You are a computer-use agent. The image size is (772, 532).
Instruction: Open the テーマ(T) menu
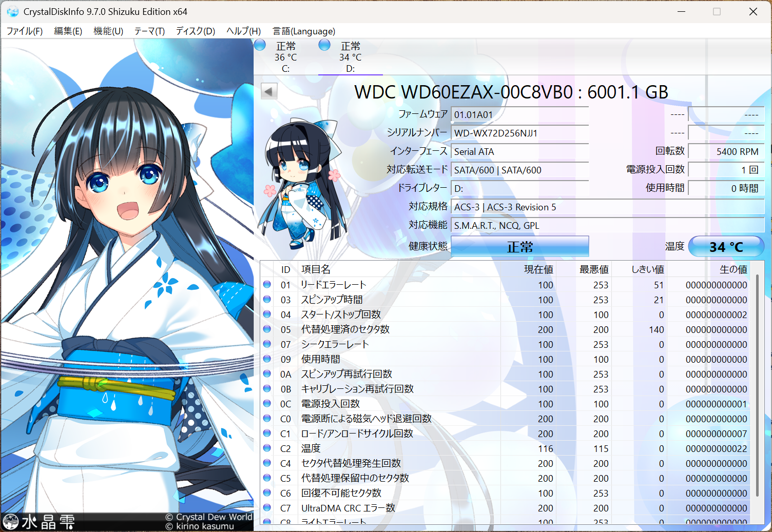[x=149, y=31]
